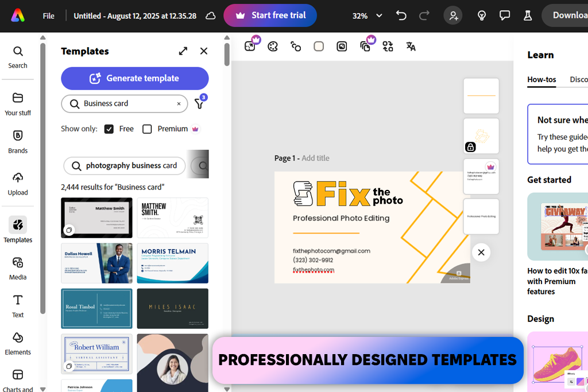Open Upload in the sidebar

[x=18, y=184]
